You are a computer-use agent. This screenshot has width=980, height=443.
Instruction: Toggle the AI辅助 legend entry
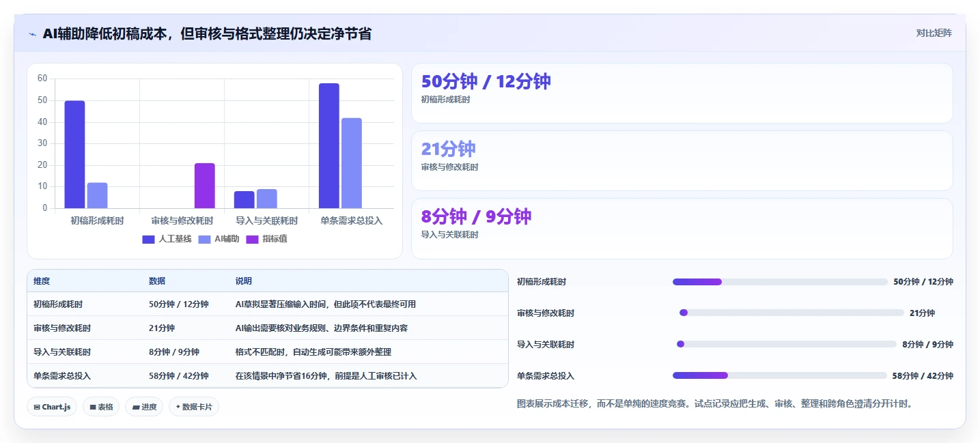(x=219, y=239)
